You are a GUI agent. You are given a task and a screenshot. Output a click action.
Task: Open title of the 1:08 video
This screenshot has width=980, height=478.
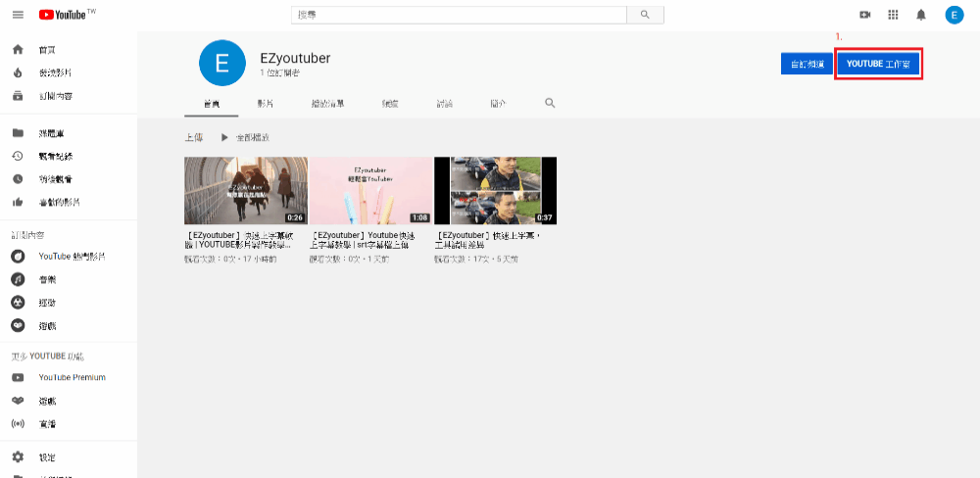click(x=364, y=241)
